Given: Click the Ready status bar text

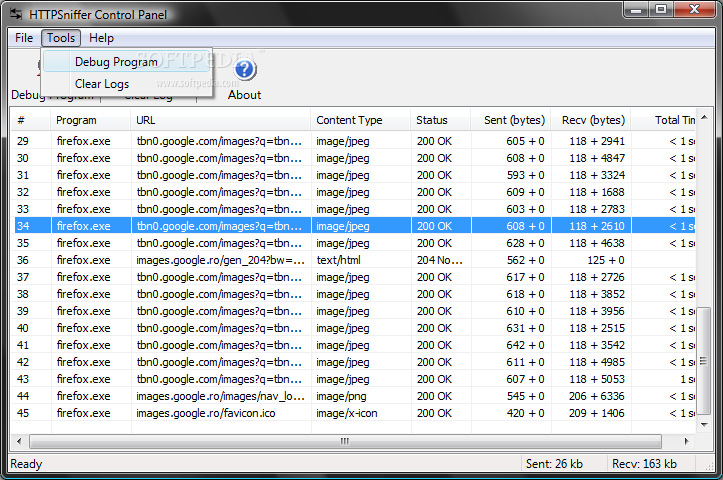Looking at the screenshot, I should click(26, 464).
